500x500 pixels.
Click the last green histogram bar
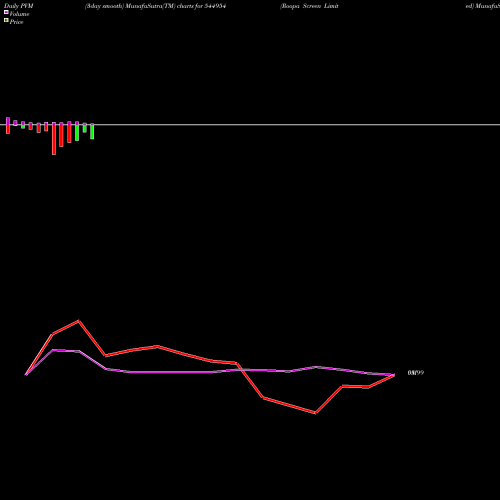click(x=92, y=131)
